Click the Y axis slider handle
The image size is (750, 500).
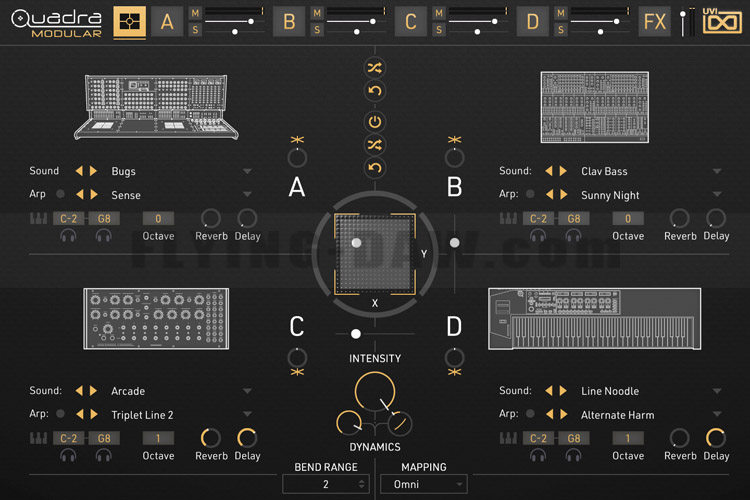click(x=454, y=243)
